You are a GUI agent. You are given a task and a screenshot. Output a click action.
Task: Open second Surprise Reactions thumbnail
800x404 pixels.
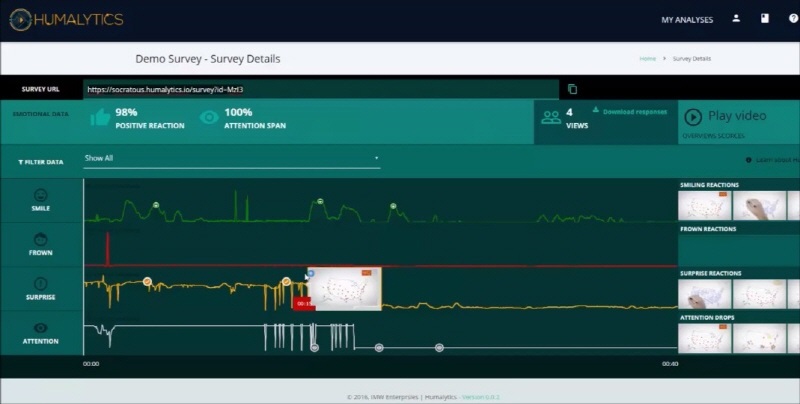[759, 294]
